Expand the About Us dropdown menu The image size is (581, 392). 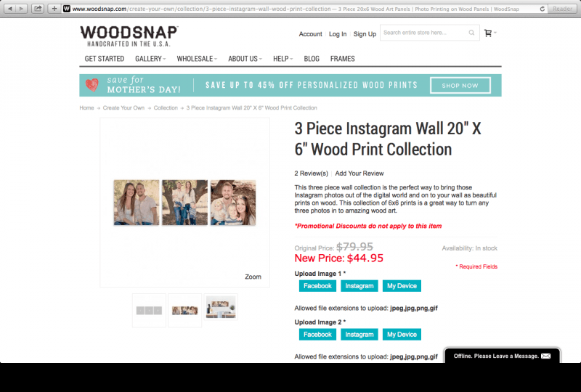[245, 59]
